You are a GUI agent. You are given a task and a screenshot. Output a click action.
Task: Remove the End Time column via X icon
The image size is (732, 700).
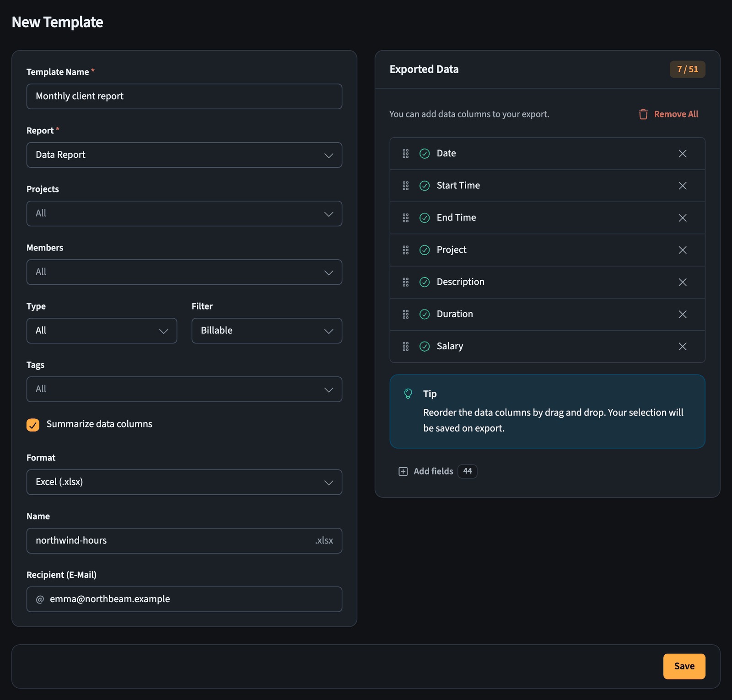682,218
